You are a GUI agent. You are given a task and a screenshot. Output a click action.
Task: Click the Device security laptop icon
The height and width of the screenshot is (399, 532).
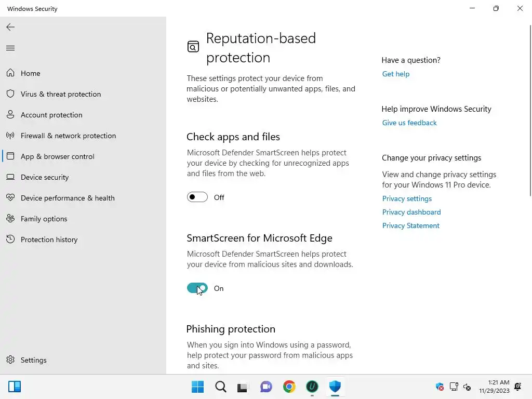coord(10,177)
